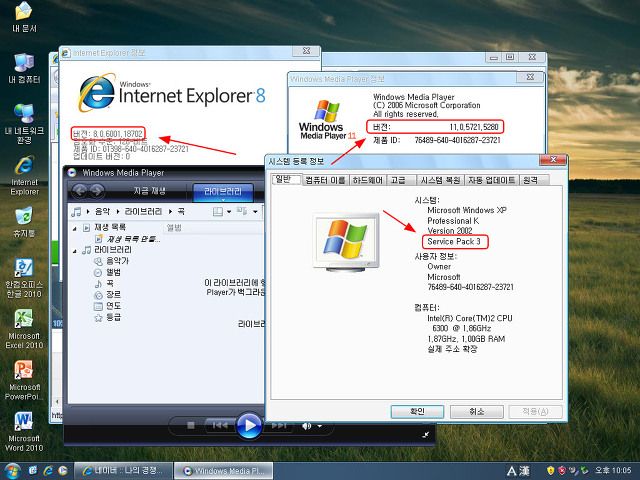Click the taskbar clock 오후 10:05
This screenshot has width=640, height=480.
(x=613, y=471)
